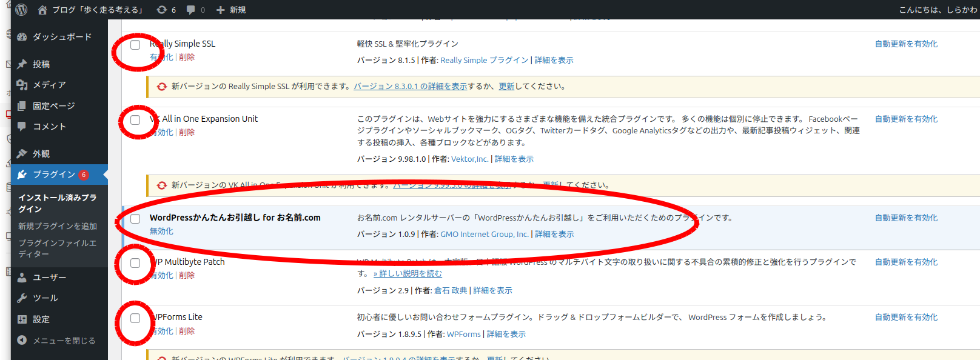980x360 pixels.
Task: Open the WPForms author link
Action: pos(464,334)
